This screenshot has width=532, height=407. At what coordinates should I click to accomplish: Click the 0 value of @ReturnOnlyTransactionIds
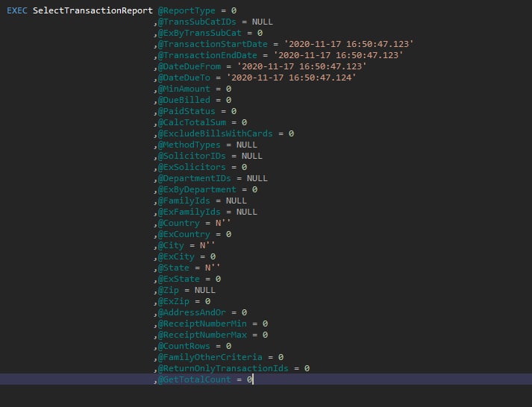pos(307,368)
